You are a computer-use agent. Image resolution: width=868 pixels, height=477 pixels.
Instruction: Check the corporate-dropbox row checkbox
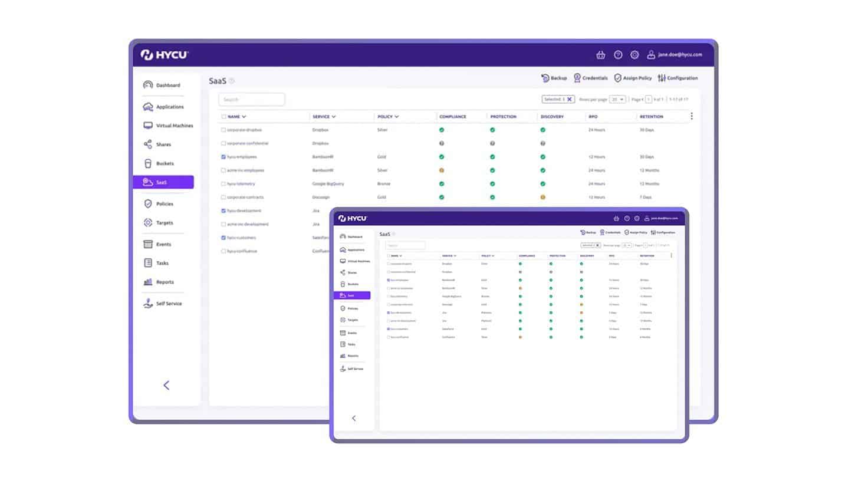click(x=223, y=130)
